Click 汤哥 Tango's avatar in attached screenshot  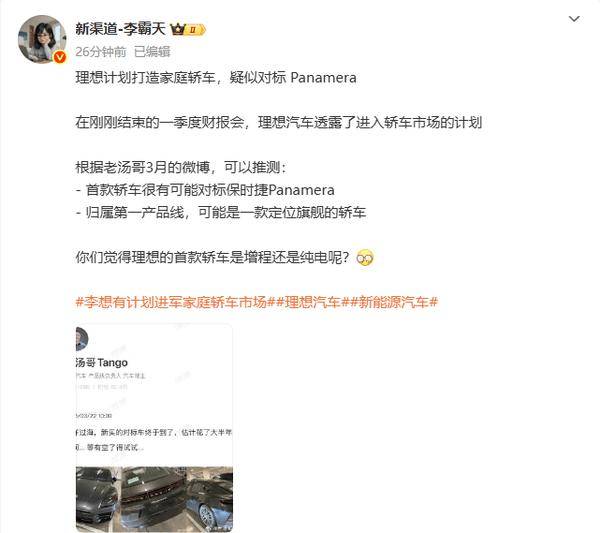click(x=82, y=339)
